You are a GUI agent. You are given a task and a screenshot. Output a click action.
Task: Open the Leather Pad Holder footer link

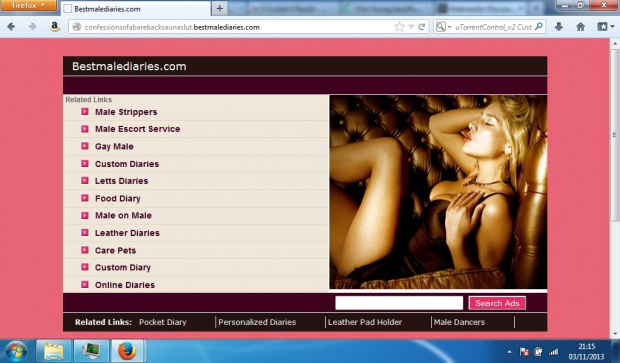(x=365, y=322)
